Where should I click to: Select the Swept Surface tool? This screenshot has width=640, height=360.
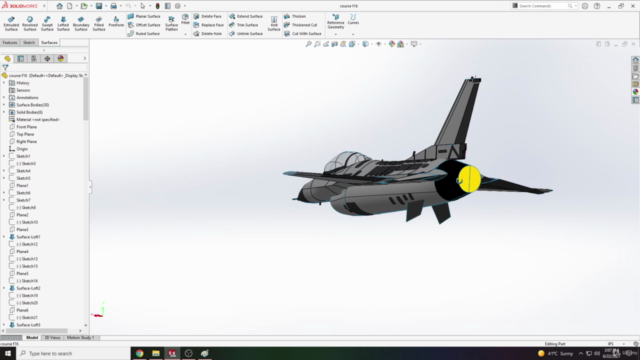point(47,24)
